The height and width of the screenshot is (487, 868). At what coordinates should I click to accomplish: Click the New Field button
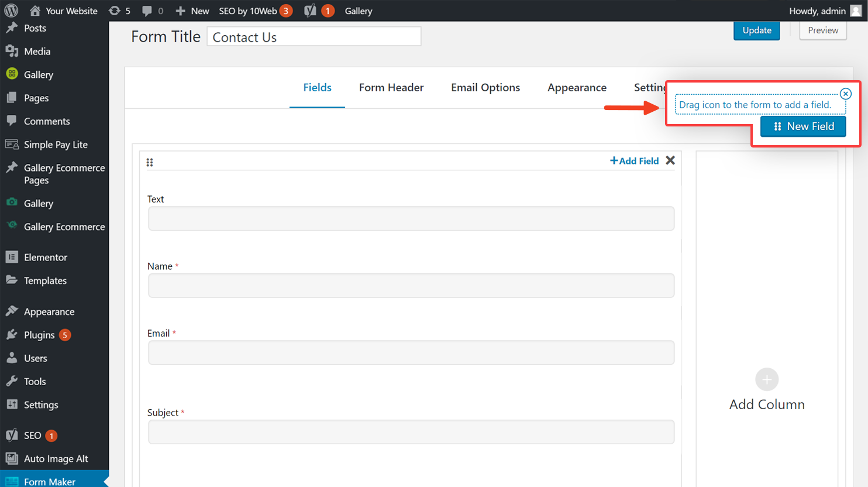(x=803, y=126)
